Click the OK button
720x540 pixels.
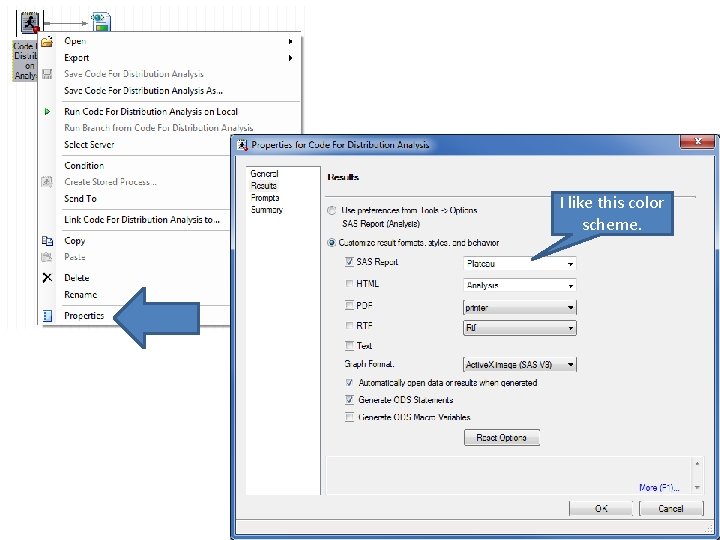coord(601,508)
